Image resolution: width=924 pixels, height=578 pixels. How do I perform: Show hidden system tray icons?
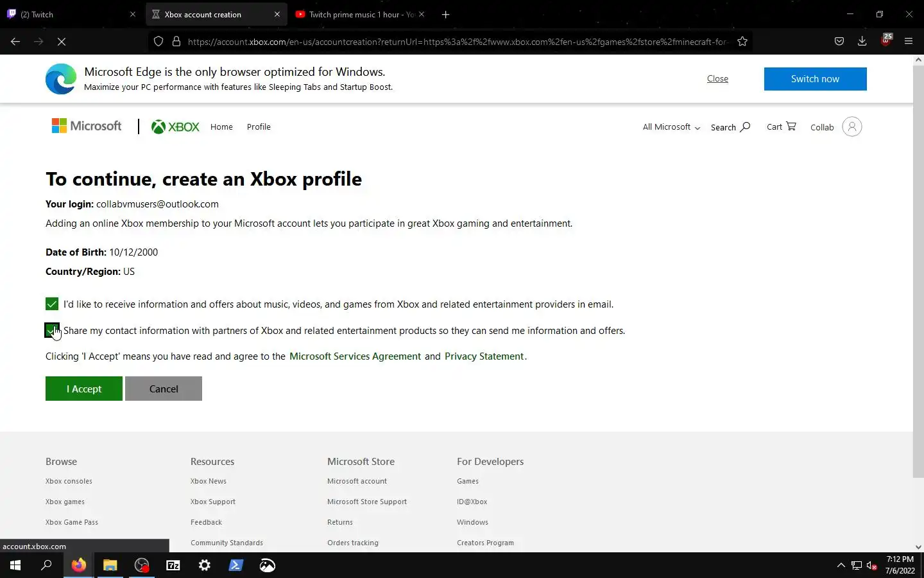[841, 566]
